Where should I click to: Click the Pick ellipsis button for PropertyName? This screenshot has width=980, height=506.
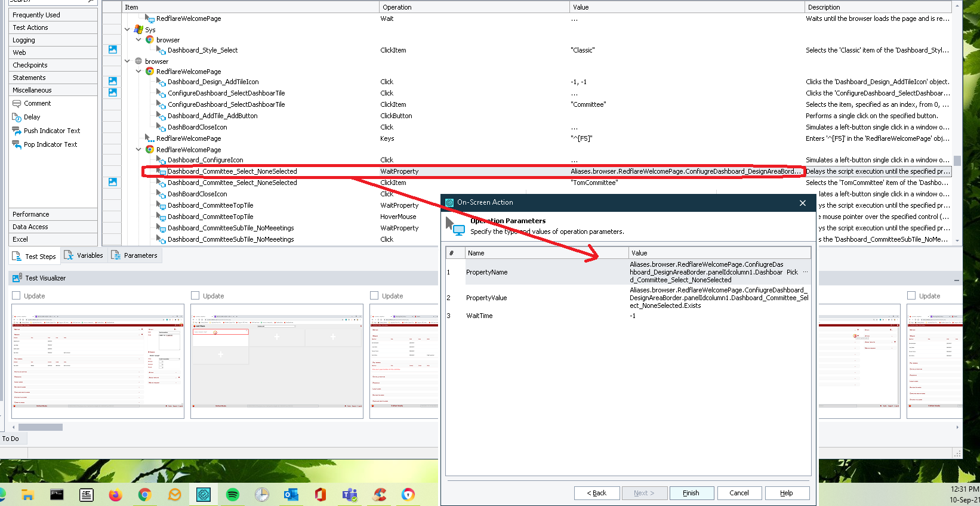[805, 272]
